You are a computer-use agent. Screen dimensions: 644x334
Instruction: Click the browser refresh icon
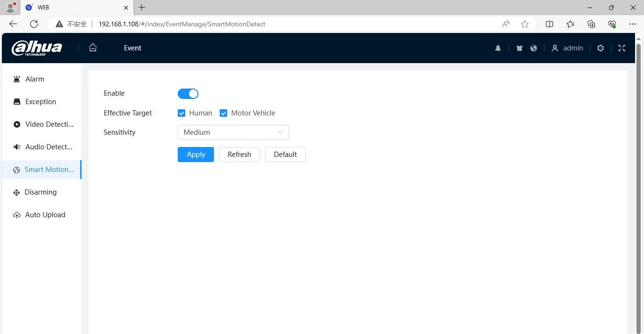coord(34,24)
